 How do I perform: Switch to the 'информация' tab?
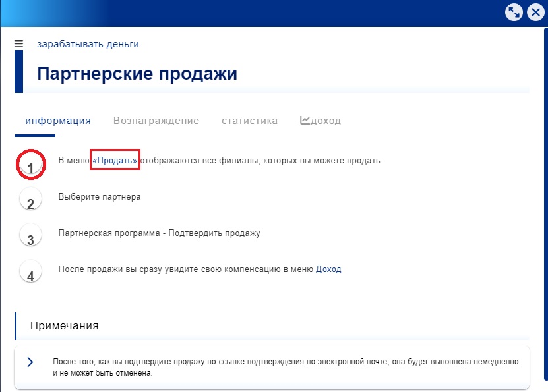click(58, 121)
